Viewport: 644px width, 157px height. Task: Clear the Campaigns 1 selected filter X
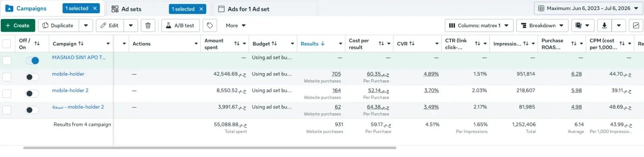click(x=95, y=8)
